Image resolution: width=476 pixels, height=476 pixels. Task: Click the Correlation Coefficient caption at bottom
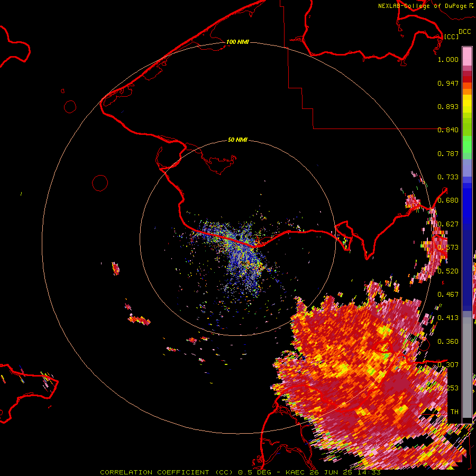coord(240,472)
